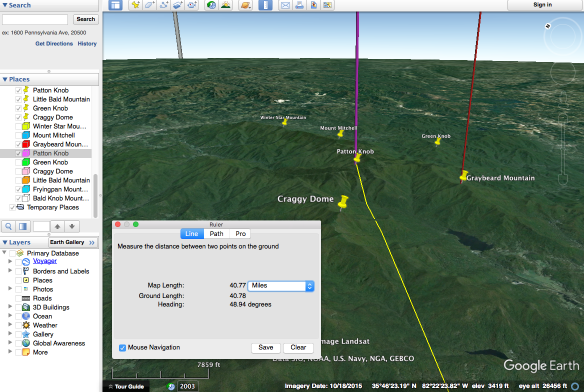Viewport: 584px width, 392px height.
Task: Click the Patton Knob magenta polygon swatch
Action: (26, 153)
